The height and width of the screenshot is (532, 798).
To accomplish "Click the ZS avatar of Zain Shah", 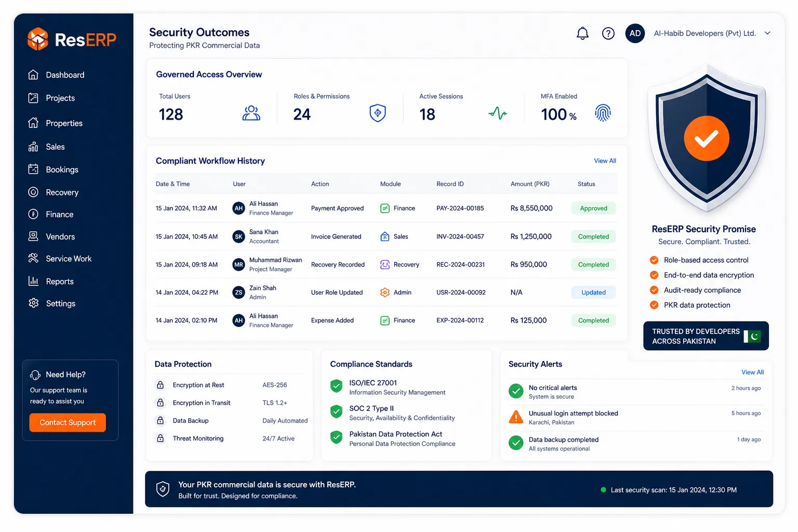I will click(x=238, y=292).
